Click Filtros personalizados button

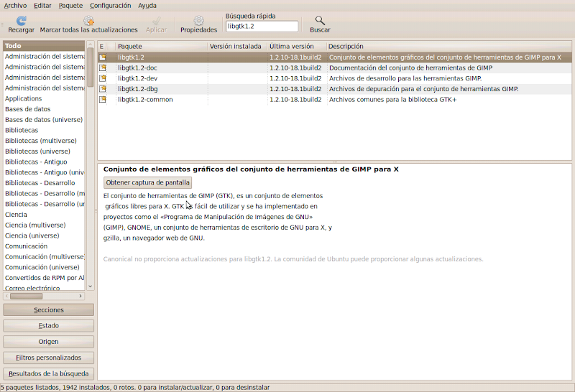tap(48, 358)
